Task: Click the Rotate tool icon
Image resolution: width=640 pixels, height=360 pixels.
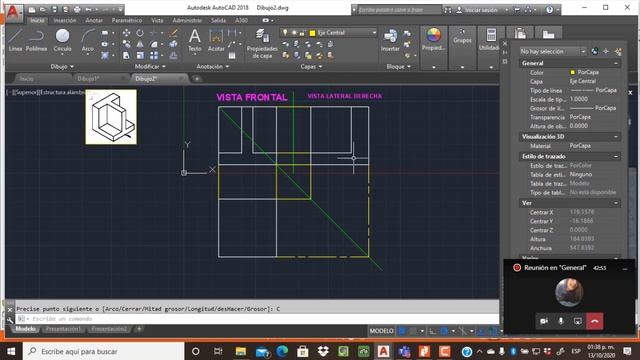Action: pos(140,33)
